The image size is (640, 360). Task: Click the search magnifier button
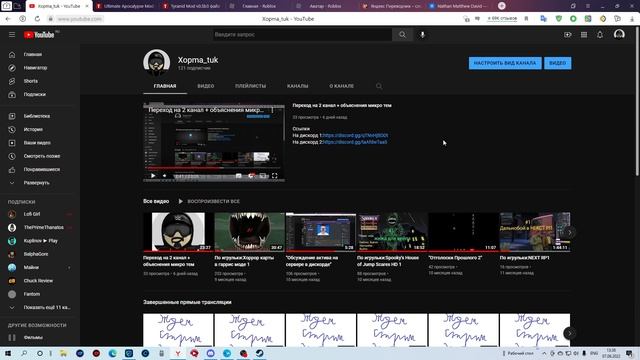(x=402, y=35)
